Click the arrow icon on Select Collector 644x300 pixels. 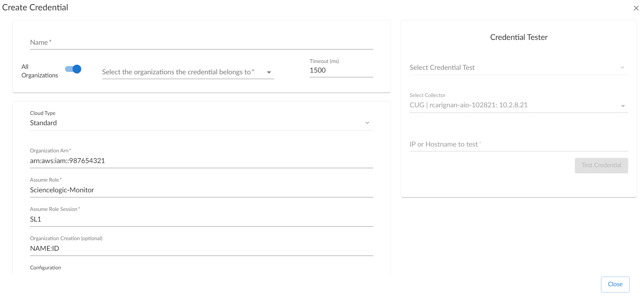click(623, 106)
